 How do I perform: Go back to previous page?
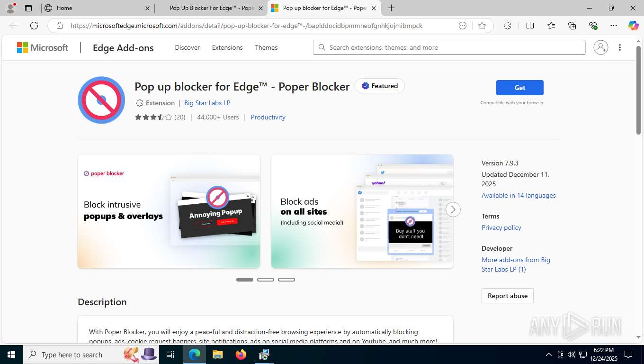[x=13, y=26]
